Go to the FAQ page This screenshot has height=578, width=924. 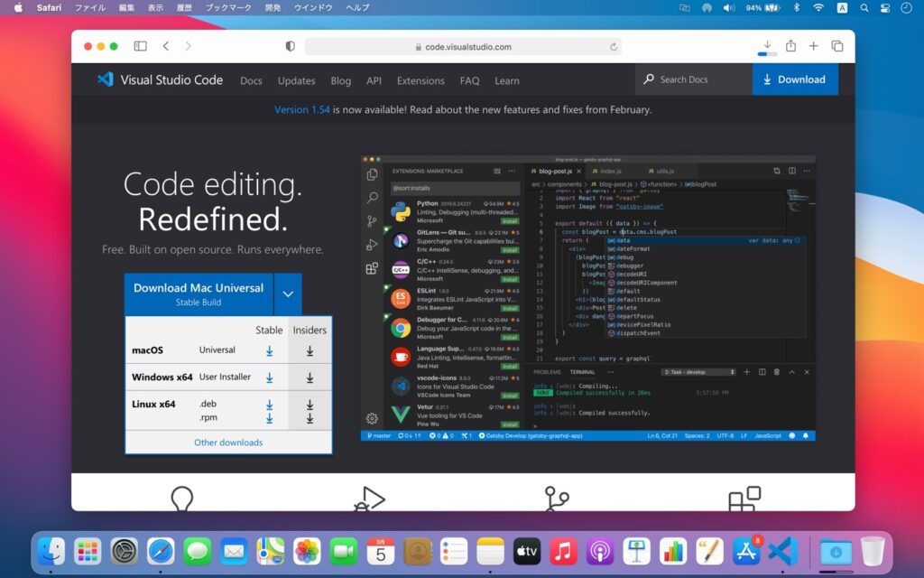[469, 80]
